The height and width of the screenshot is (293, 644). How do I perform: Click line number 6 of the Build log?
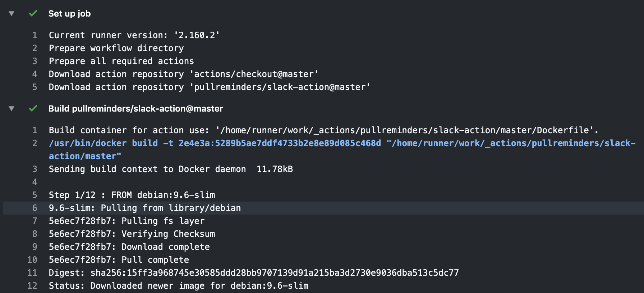point(35,208)
